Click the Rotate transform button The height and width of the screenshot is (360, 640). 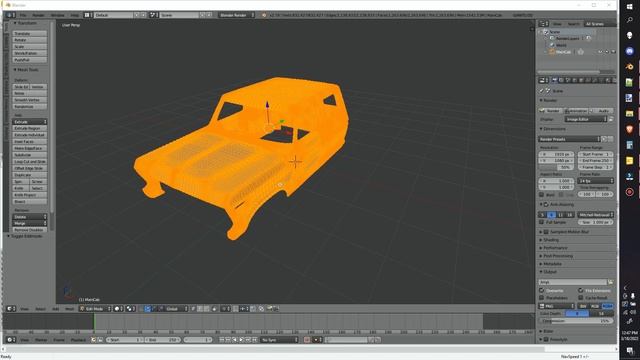pos(29,40)
